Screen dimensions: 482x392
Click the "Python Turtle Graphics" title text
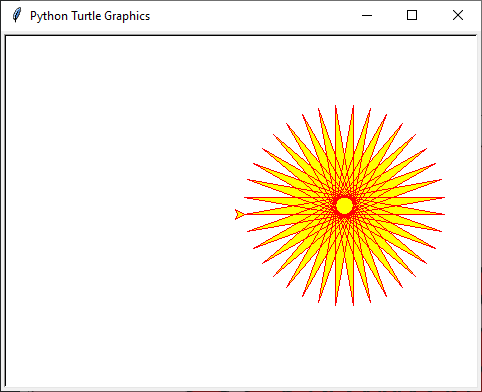click(x=90, y=16)
